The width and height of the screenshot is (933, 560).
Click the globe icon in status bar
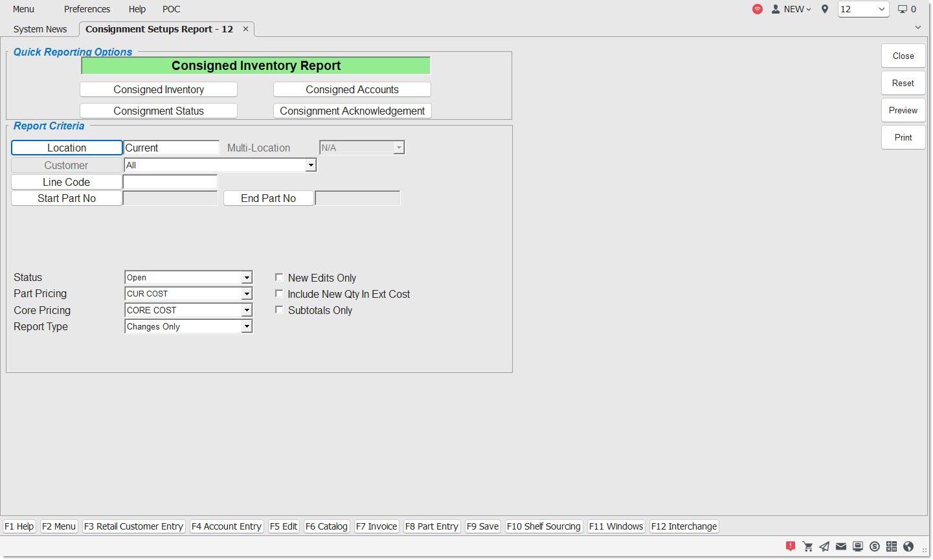[908, 546]
